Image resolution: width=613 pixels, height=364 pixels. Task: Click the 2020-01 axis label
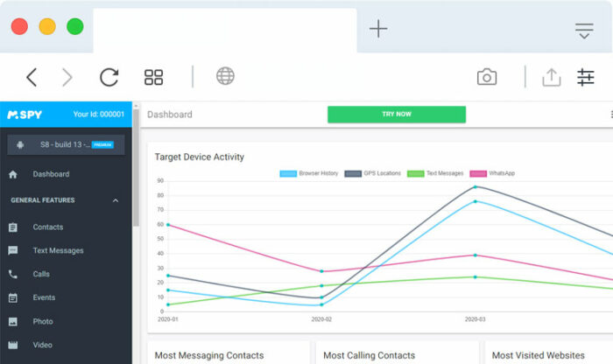(168, 319)
